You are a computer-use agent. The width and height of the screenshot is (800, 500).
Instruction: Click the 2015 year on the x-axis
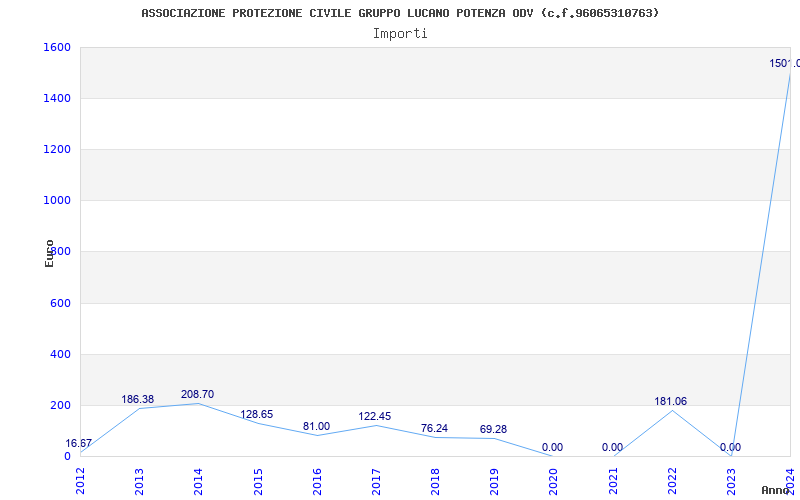(258, 481)
